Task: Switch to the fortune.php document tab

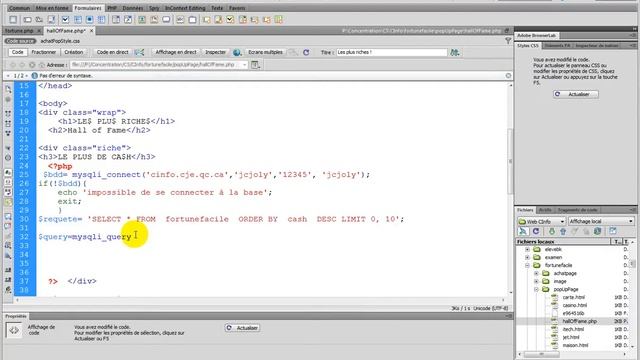Action: click(x=19, y=31)
